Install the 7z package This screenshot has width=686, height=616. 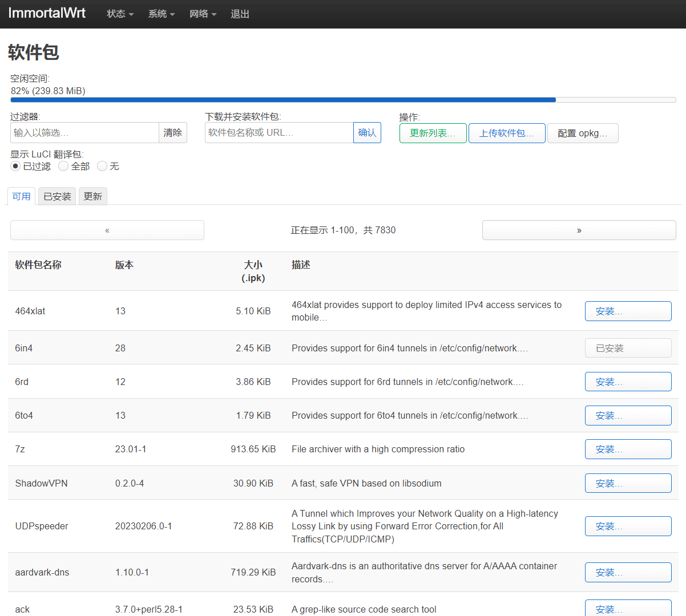click(628, 449)
